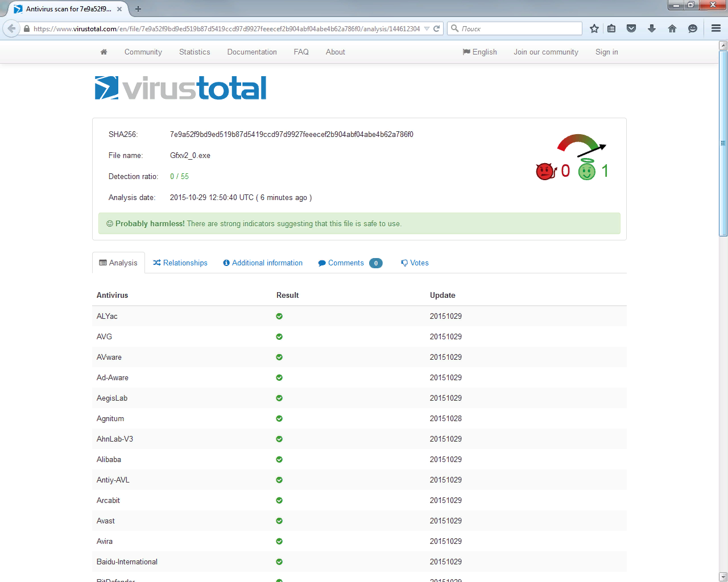The width and height of the screenshot is (728, 582).
Task: Click the analysis date value
Action: pyautogui.click(x=241, y=197)
